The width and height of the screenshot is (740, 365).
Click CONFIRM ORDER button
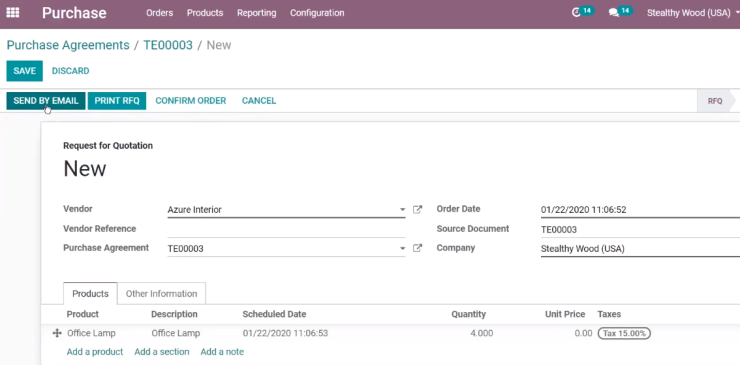pos(191,101)
